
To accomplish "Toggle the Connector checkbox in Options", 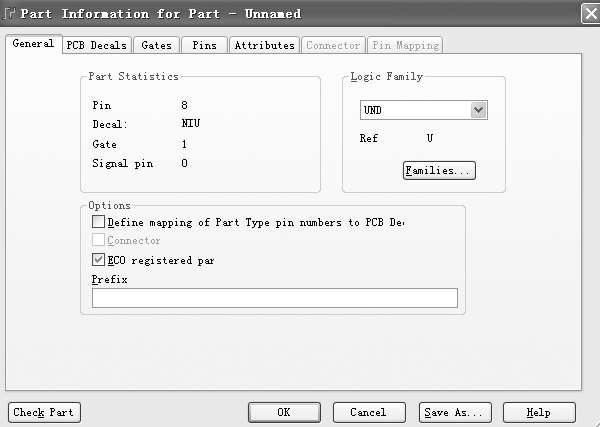I will click(x=98, y=241).
